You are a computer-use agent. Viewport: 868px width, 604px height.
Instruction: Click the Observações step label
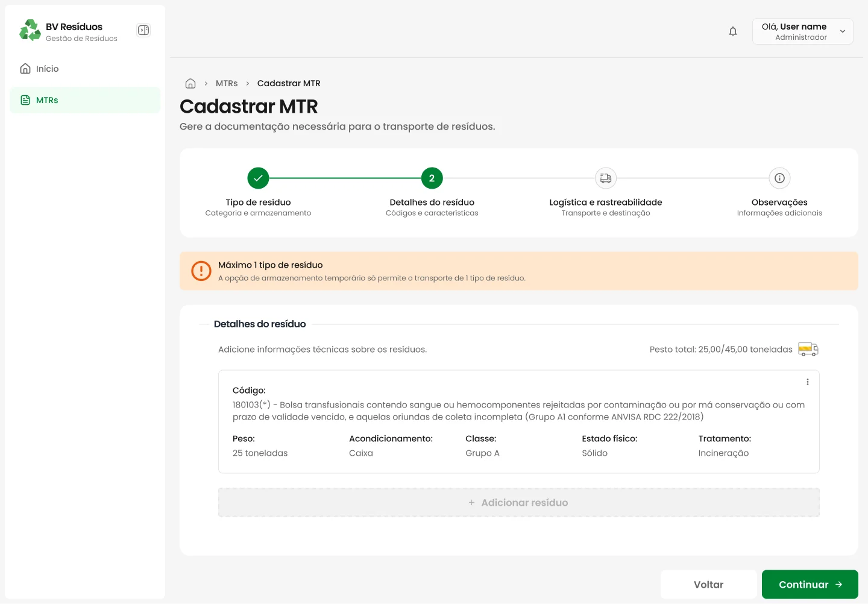tap(779, 203)
